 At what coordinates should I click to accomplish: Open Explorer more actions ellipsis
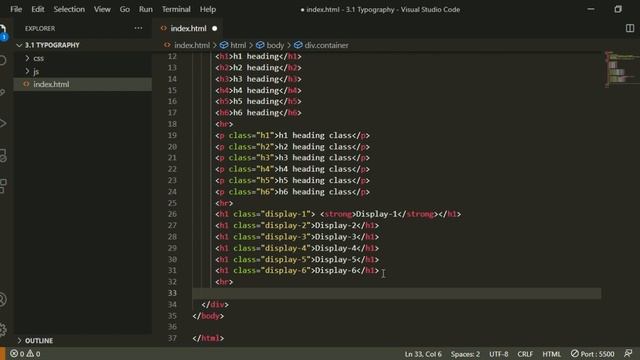(138, 28)
